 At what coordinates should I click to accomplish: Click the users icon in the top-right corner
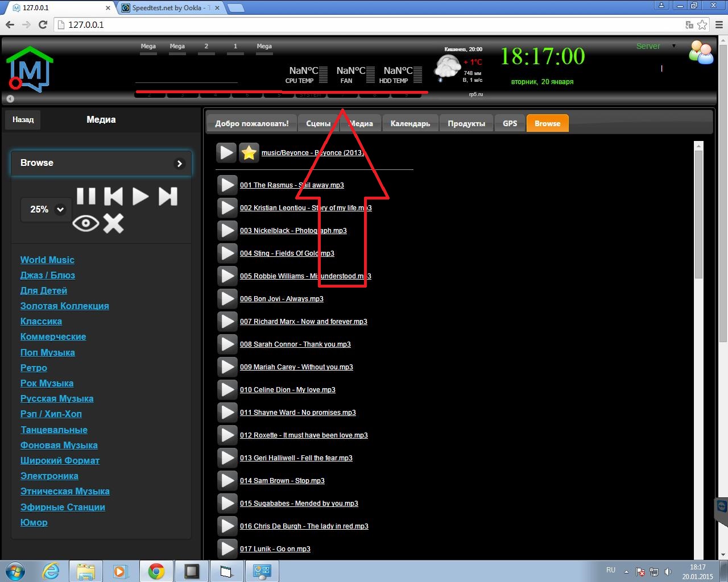point(701,52)
